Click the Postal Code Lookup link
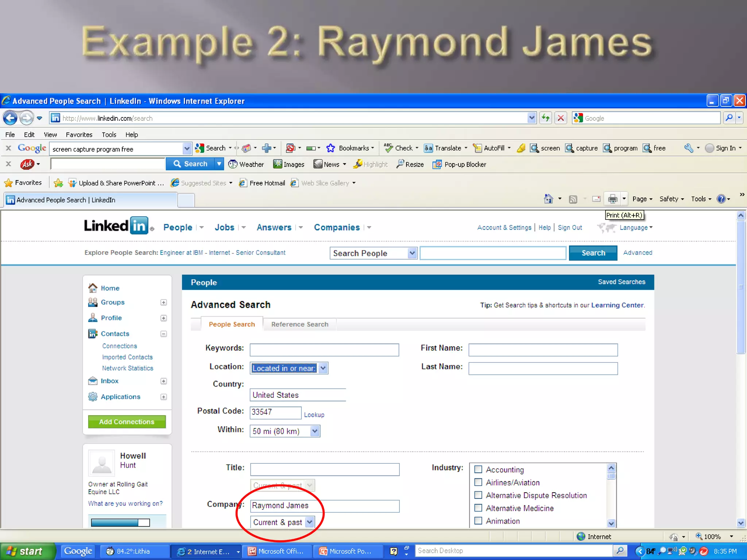 [314, 415]
